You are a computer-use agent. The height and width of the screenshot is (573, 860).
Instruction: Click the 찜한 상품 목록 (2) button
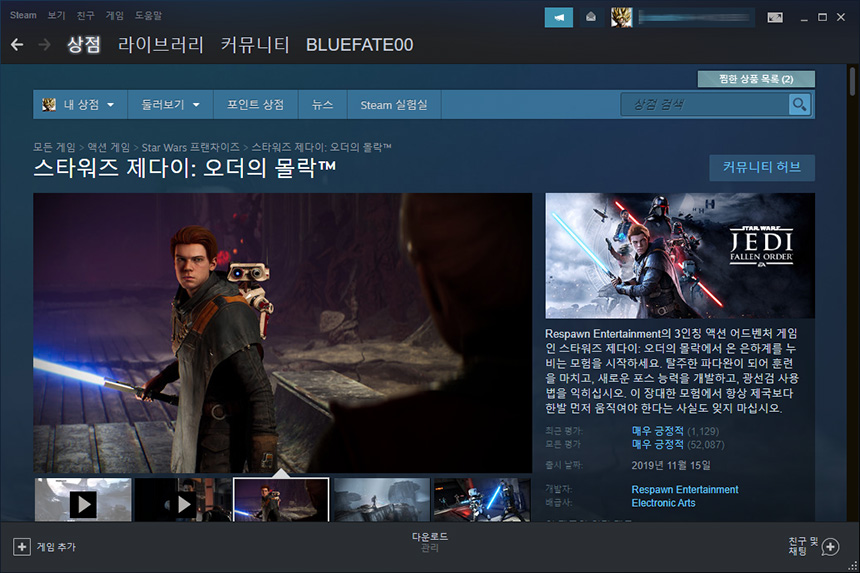(x=756, y=79)
